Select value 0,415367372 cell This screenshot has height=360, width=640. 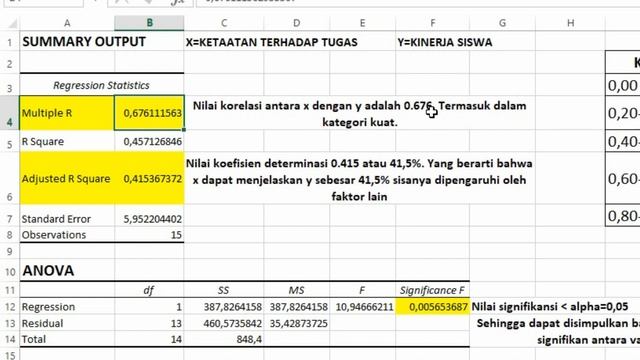click(149, 178)
